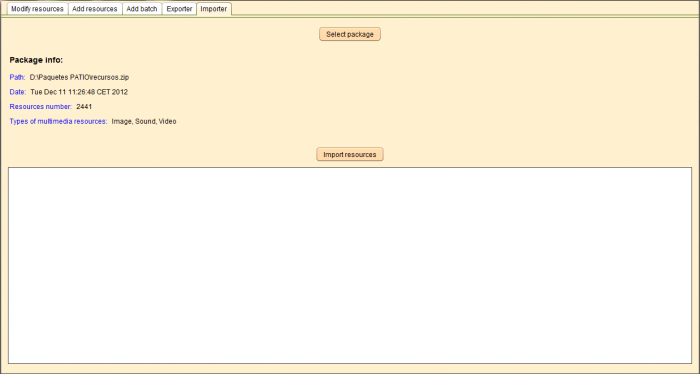Image resolution: width=700 pixels, height=374 pixels.
Task: Click the blue Path label
Action: pos(17,77)
